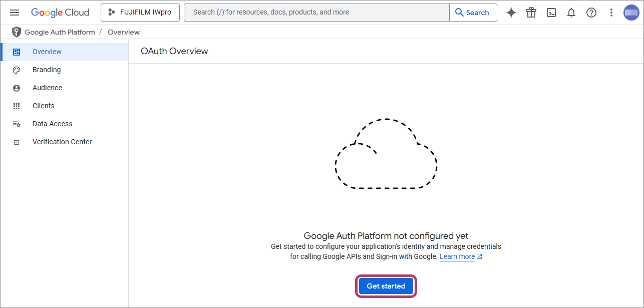Click the Google Auth Platform shield icon
This screenshot has width=644, height=308.
tap(17, 32)
